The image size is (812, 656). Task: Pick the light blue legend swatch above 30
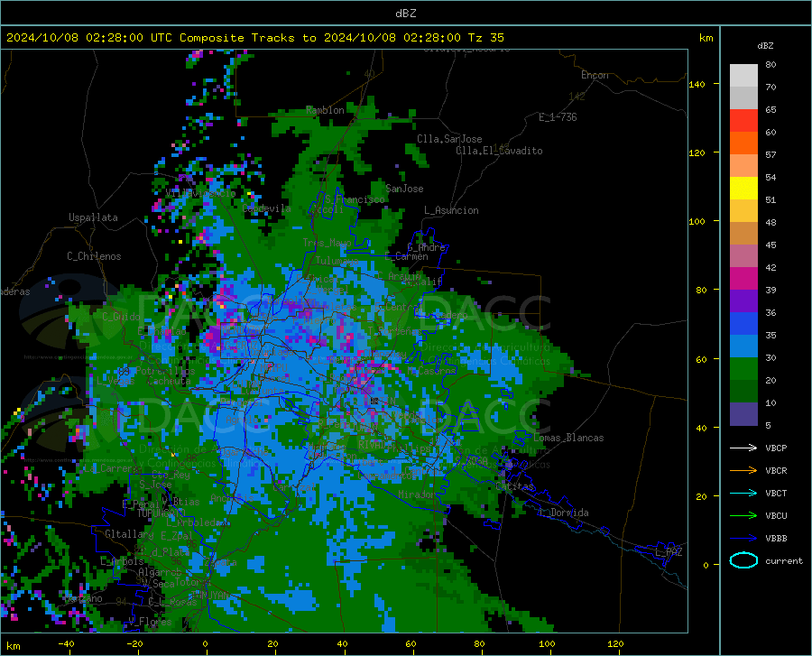coord(743,346)
